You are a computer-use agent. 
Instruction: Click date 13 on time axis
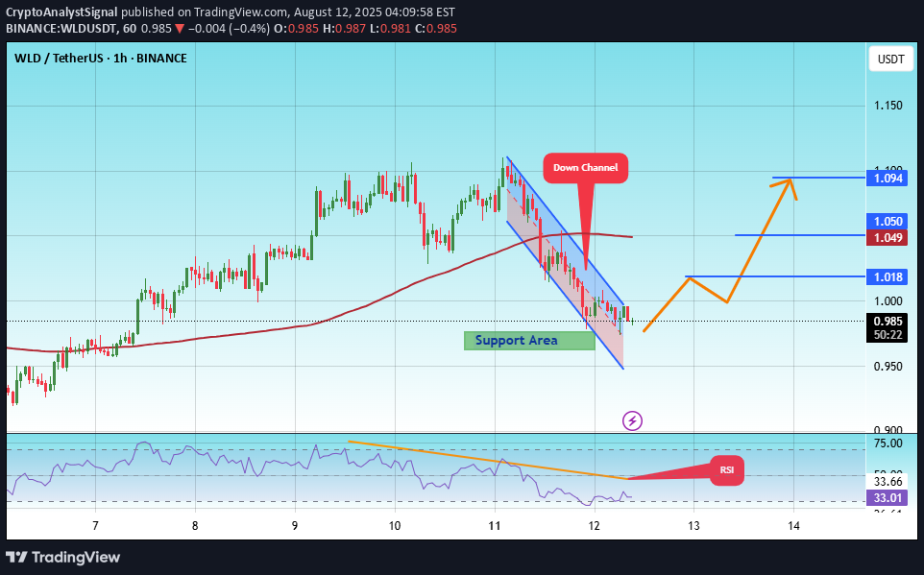pyautogui.click(x=693, y=525)
